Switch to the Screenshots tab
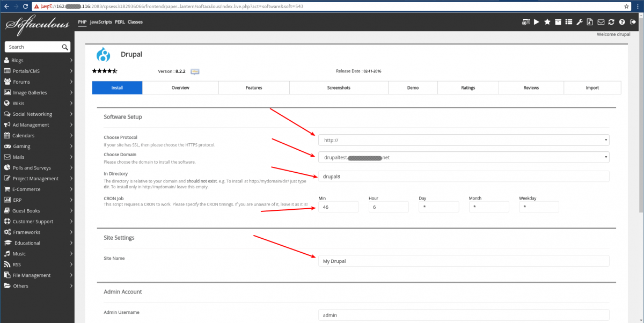Viewport: 644px width, 323px height. (x=339, y=87)
